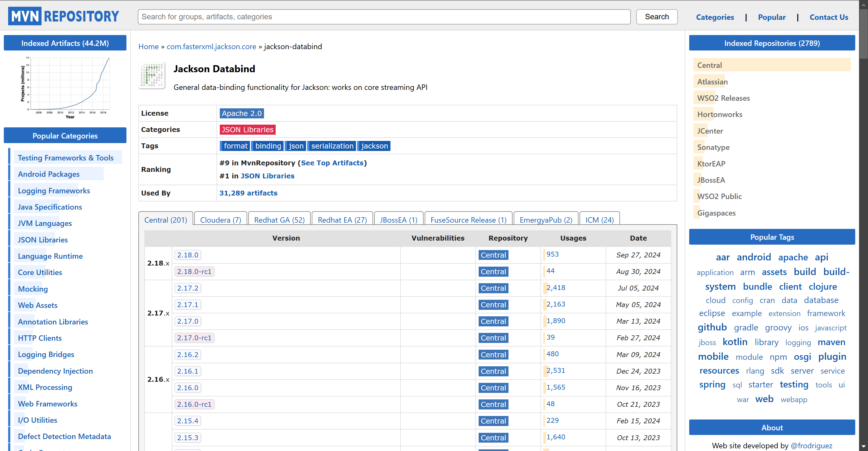Open the Categories header link

pyautogui.click(x=715, y=17)
